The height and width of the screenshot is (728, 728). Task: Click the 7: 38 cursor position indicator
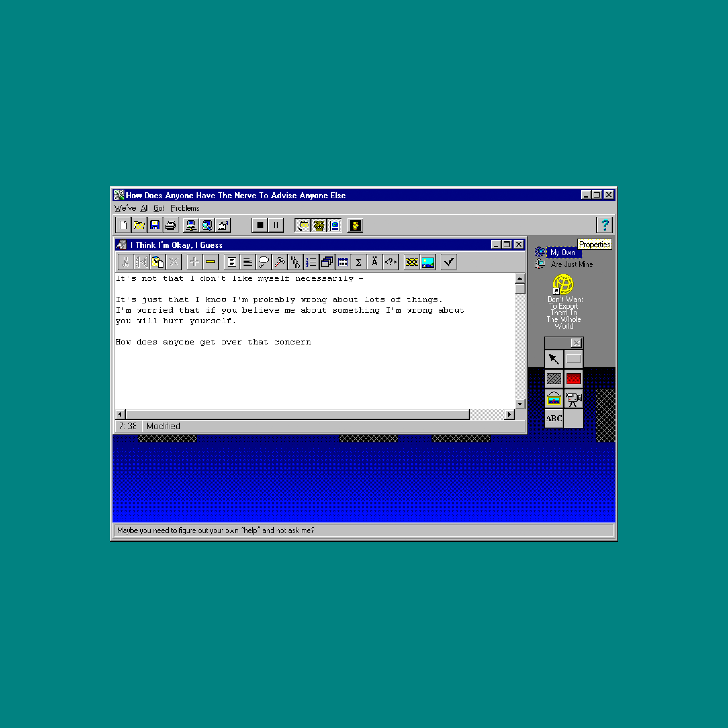coord(128,426)
